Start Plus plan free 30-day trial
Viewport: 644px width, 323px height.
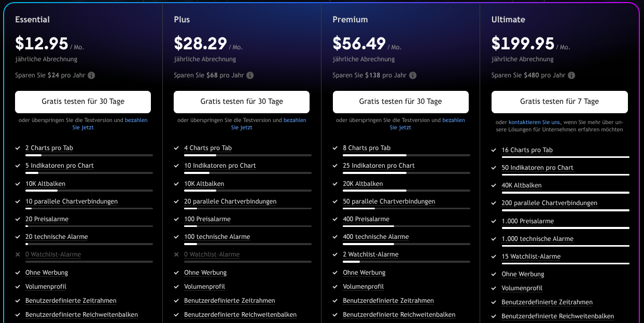242,102
